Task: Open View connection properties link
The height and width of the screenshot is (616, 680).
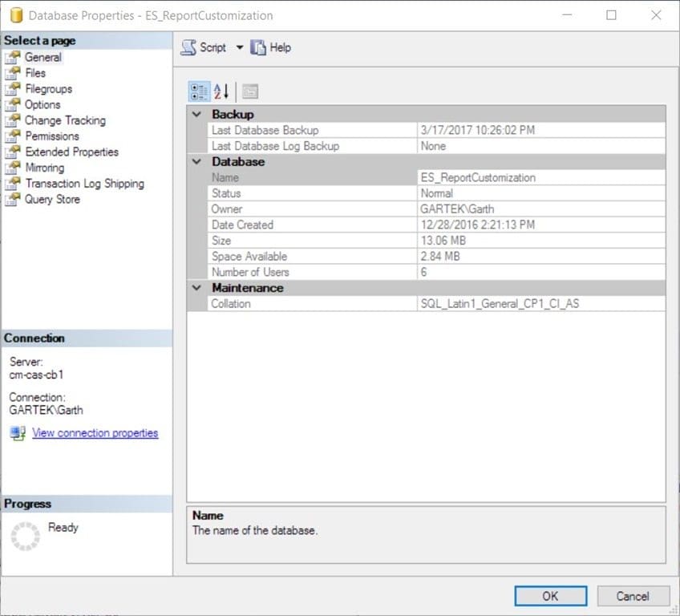Action: point(95,433)
